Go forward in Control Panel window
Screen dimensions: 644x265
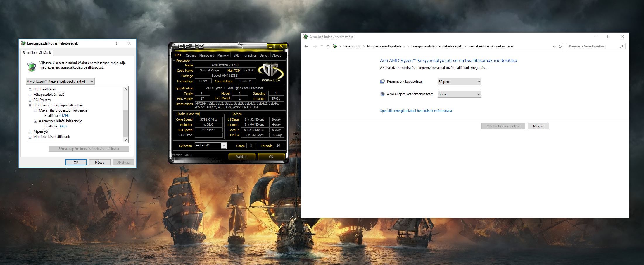point(315,46)
